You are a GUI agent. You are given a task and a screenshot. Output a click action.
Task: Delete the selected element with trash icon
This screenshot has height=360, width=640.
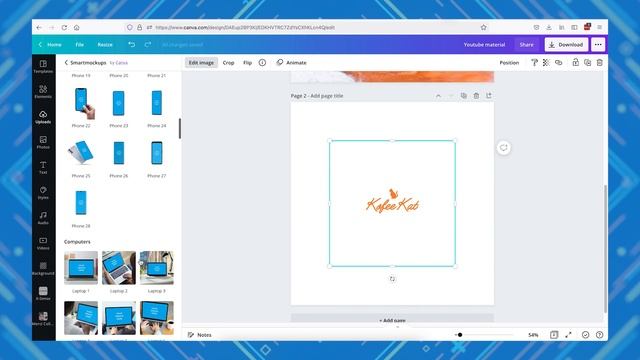600,62
